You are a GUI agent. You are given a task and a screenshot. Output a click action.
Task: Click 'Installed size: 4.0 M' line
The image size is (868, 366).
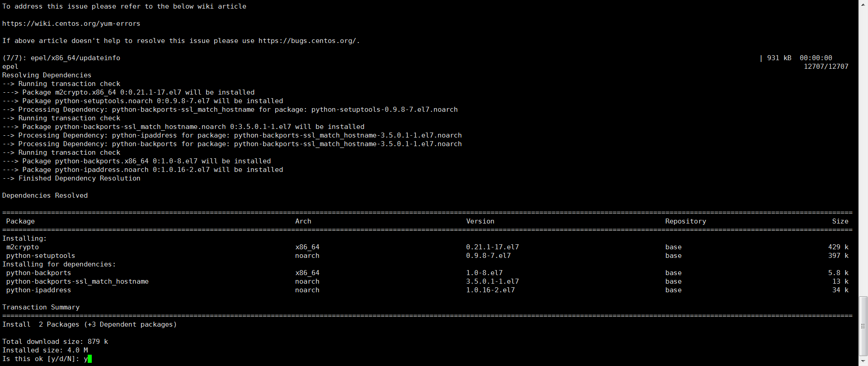(x=45, y=350)
